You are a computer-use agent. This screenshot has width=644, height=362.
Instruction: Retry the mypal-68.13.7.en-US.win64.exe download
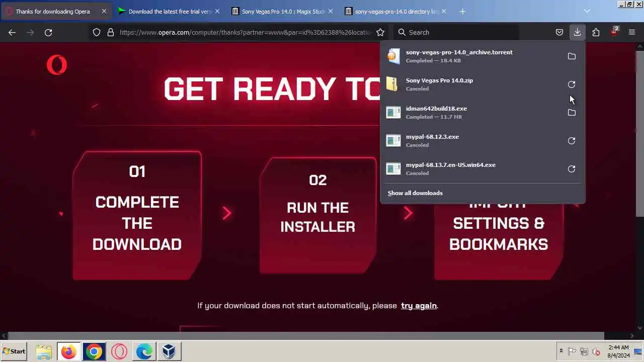coord(572,169)
